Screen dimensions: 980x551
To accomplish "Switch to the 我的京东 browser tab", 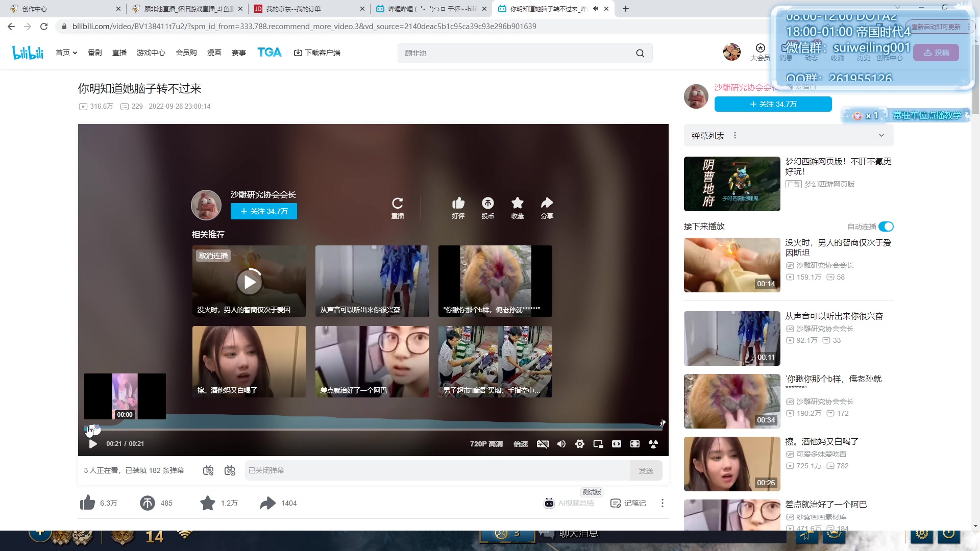I will (293, 9).
